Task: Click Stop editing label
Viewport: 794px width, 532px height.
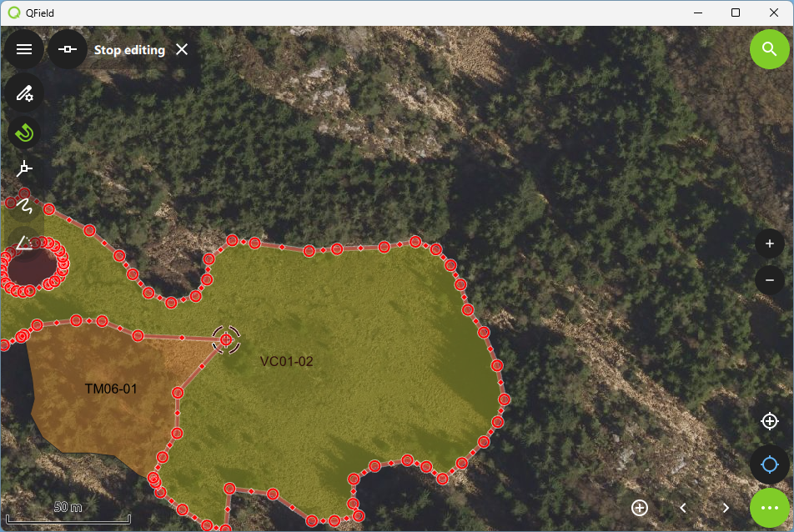Action: 129,49
